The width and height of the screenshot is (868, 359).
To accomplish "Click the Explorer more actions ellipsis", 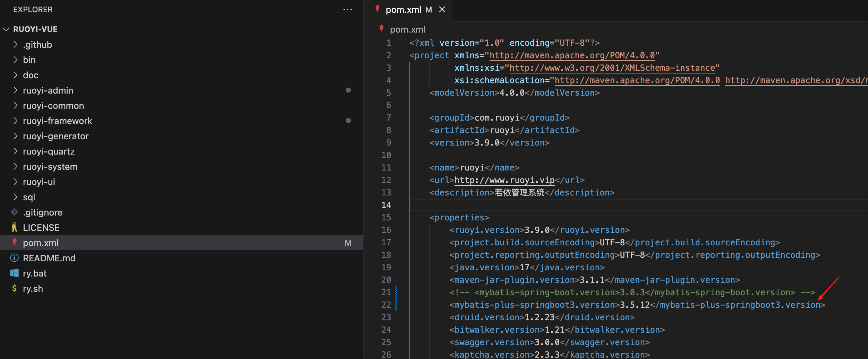I will [347, 9].
